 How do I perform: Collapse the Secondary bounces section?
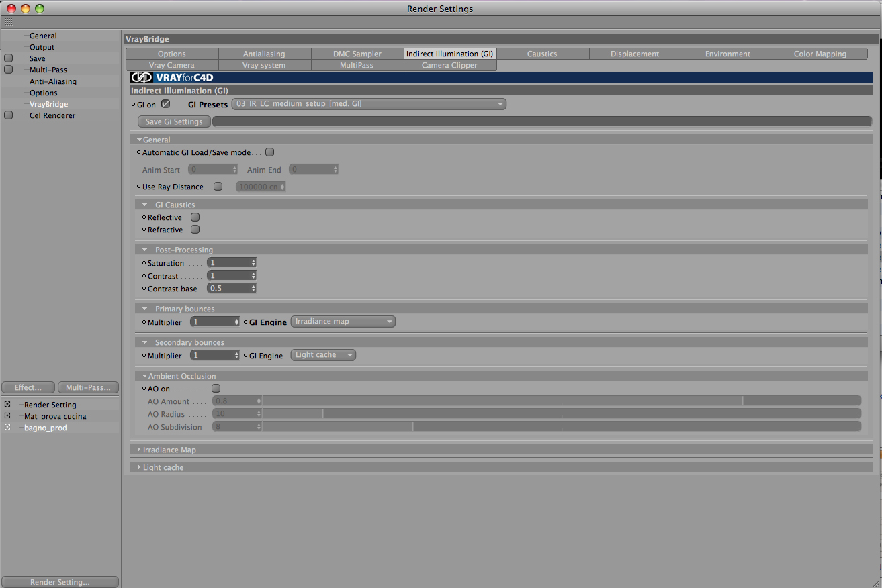(x=144, y=342)
